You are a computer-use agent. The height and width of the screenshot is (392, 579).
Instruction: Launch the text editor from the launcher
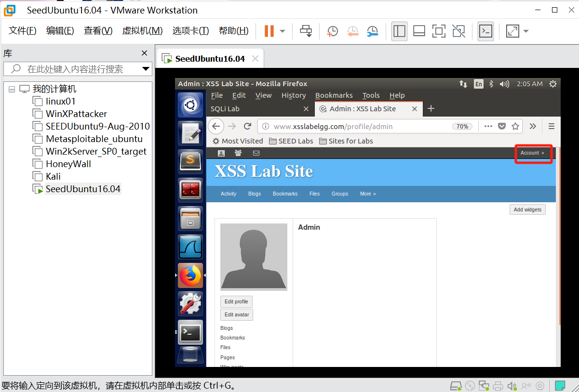[x=190, y=133]
